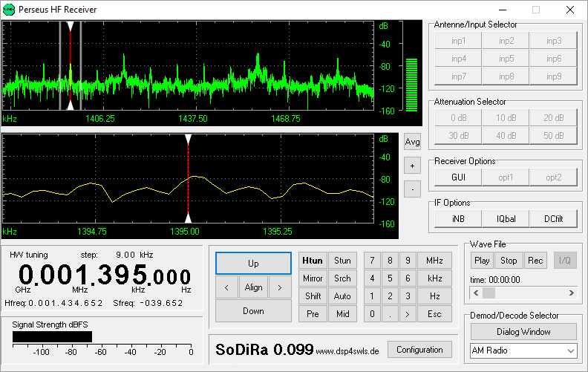Screen dimensions: 588x372
Task: Click the left arrow tuning button
Action: tap(226, 287)
